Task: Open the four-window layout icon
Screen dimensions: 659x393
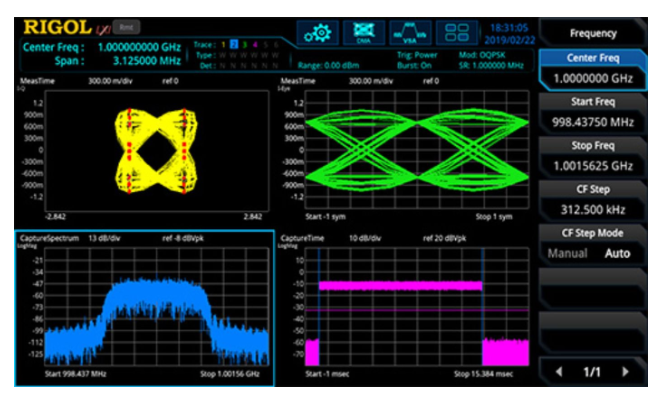Action: [x=456, y=33]
